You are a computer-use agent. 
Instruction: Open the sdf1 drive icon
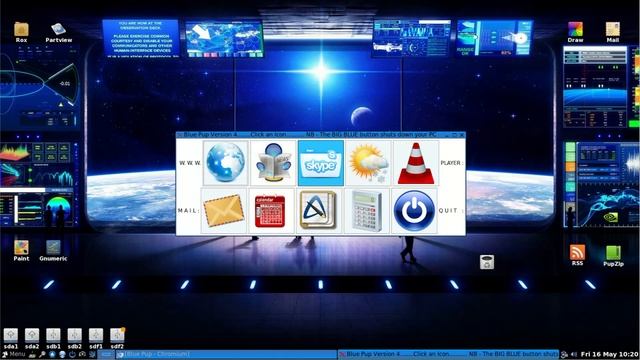[96, 338]
